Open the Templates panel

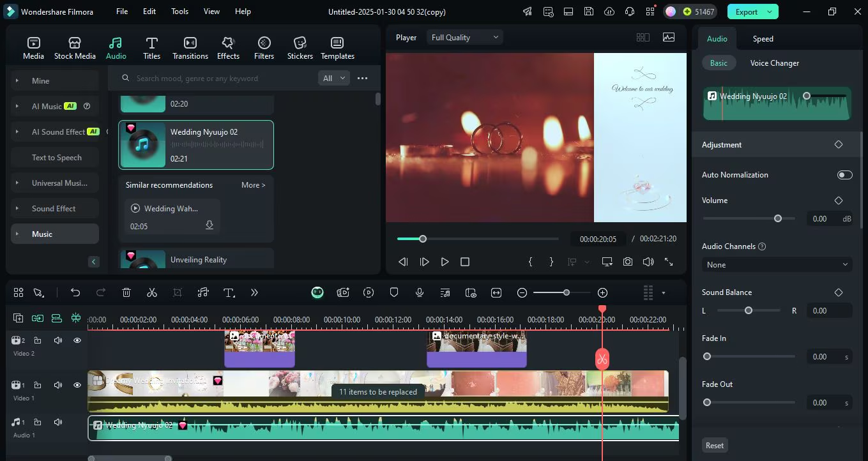(337, 48)
